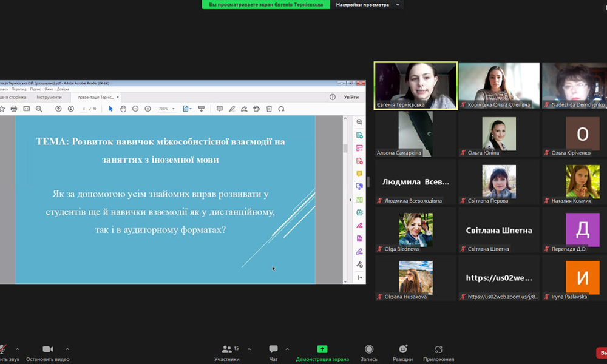Expand chat options arrow
This screenshot has width=607, height=364.
coord(287,349)
